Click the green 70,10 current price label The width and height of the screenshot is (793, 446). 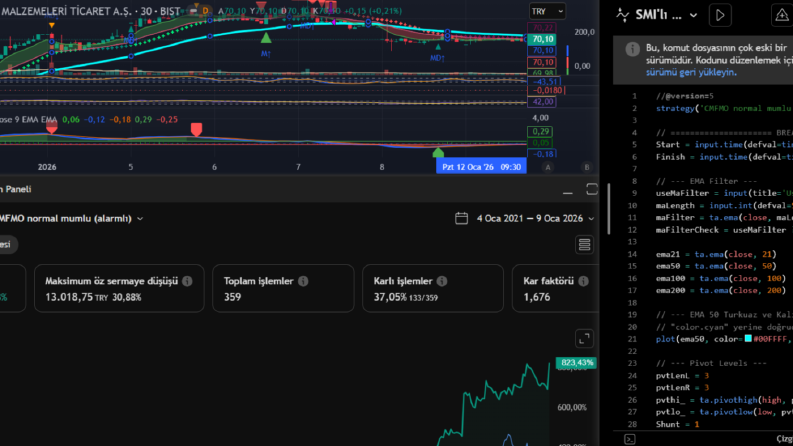pos(542,39)
